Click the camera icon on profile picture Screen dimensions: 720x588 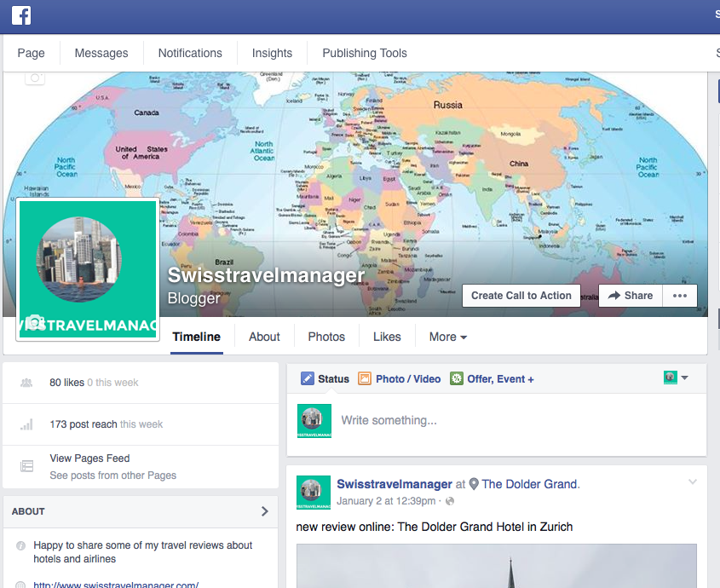point(35,323)
